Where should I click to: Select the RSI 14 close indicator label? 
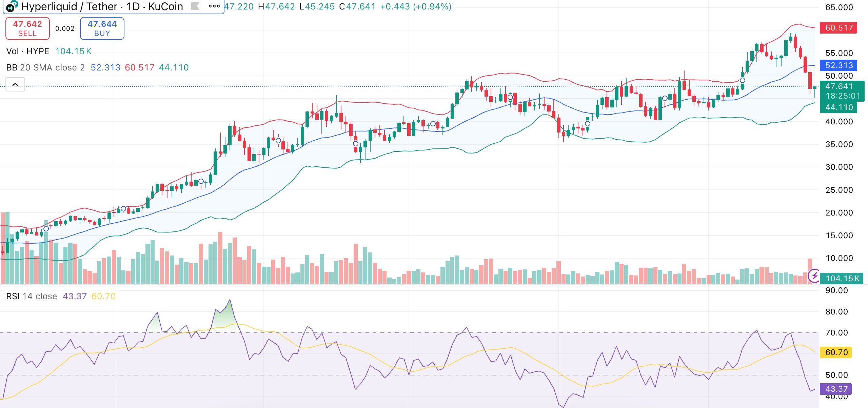coord(31,296)
